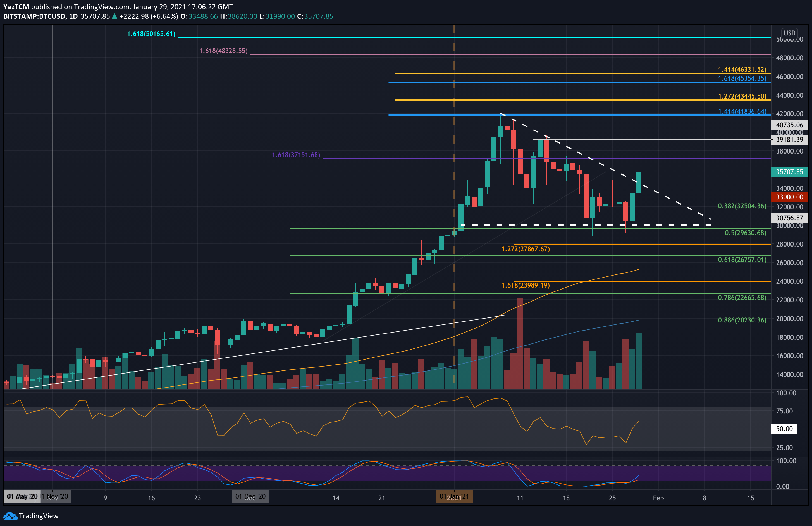This screenshot has width=812, height=526.
Task: Click the current price tag 35707.85
Action: [789, 172]
